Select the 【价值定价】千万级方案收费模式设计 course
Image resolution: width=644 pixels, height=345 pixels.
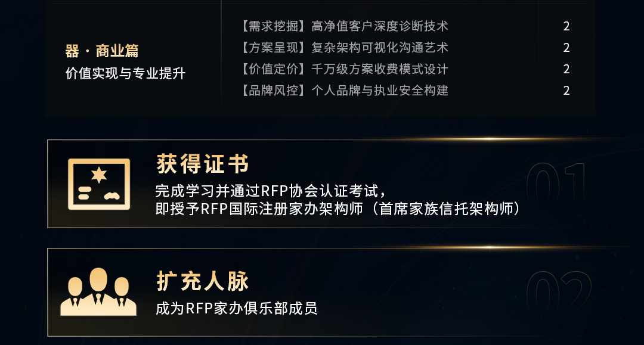(x=343, y=69)
